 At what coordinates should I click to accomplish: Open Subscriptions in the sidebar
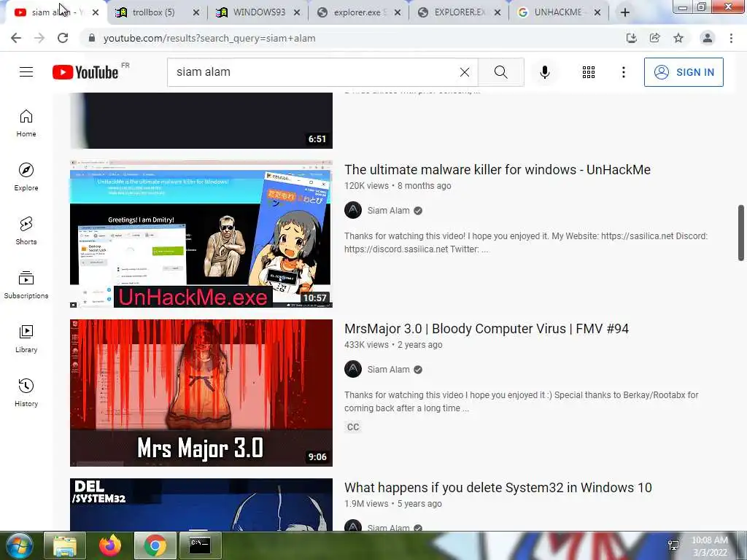click(x=26, y=285)
